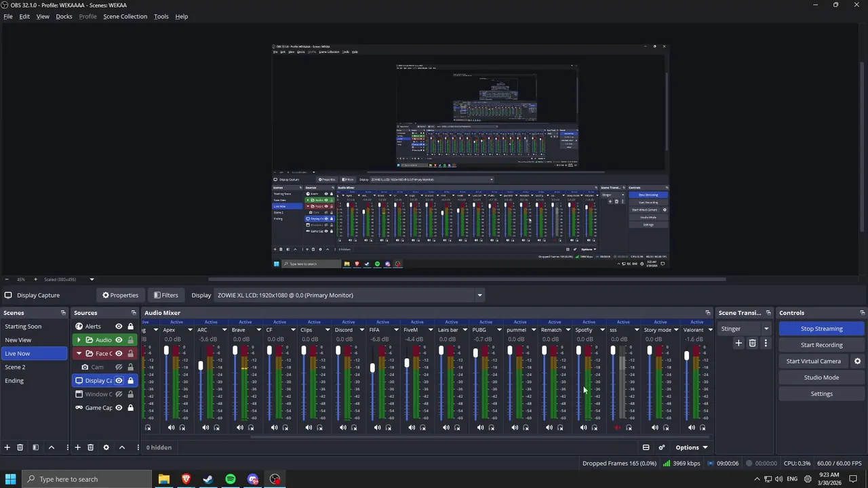Viewport: 868px width, 488px height.
Task: Toggle monitoring headphone icon on Discord channel
Action: pyautogui.click(x=354, y=428)
